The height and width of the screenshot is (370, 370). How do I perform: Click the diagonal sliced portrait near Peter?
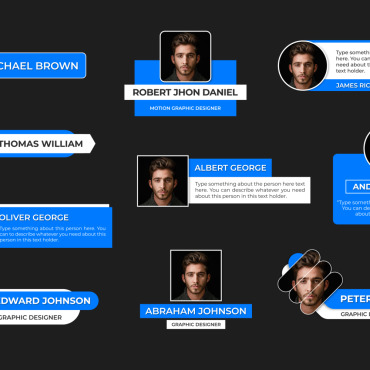[310, 282]
